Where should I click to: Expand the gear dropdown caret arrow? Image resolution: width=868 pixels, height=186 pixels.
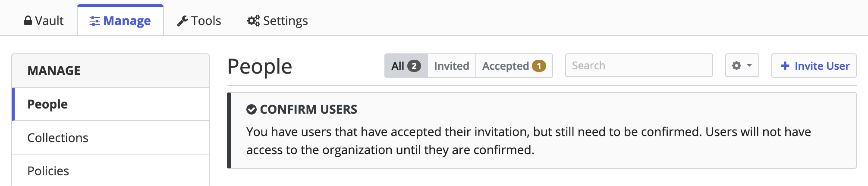[x=749, y=65]
